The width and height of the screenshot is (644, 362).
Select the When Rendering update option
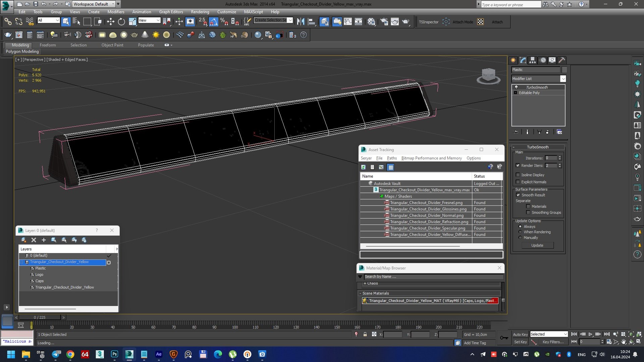pos(520,232)
